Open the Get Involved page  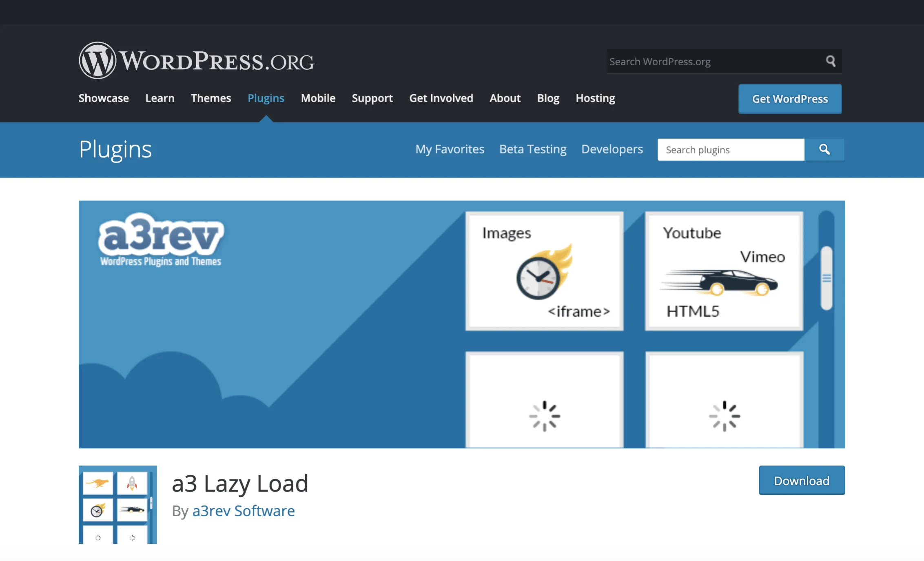[441, 98]
